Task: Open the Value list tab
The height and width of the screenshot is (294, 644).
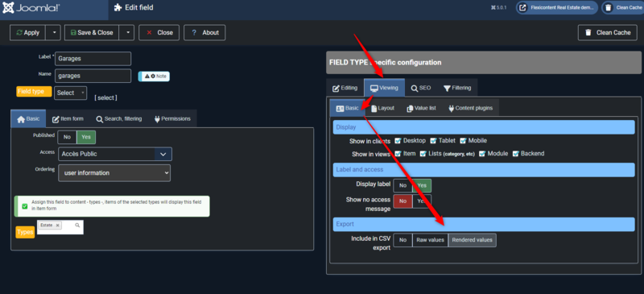Action: coord(421,108)
